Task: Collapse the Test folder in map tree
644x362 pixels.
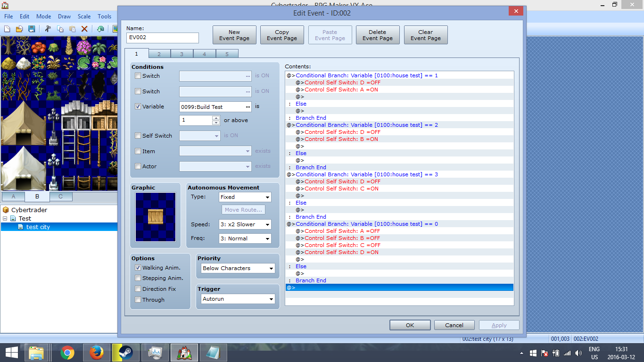Action: (5, 218)
